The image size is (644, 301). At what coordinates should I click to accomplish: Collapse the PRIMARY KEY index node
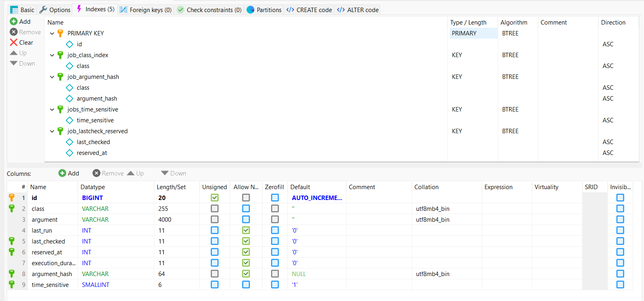tap(52, 33)
